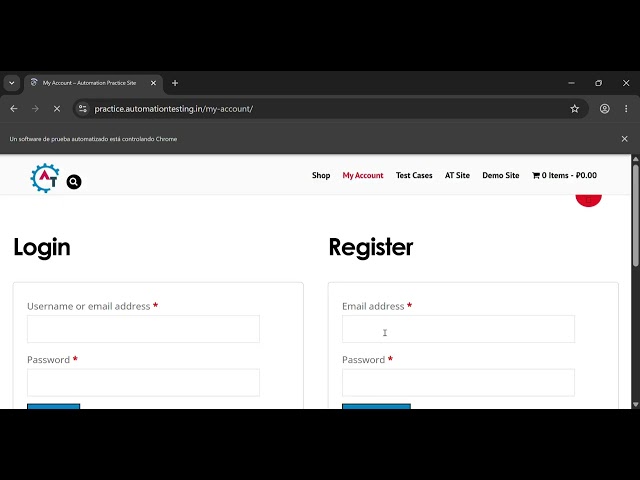Go to Test Cases menu item
The height and width of the screenshot is (480, 640).
coord(414,176)
